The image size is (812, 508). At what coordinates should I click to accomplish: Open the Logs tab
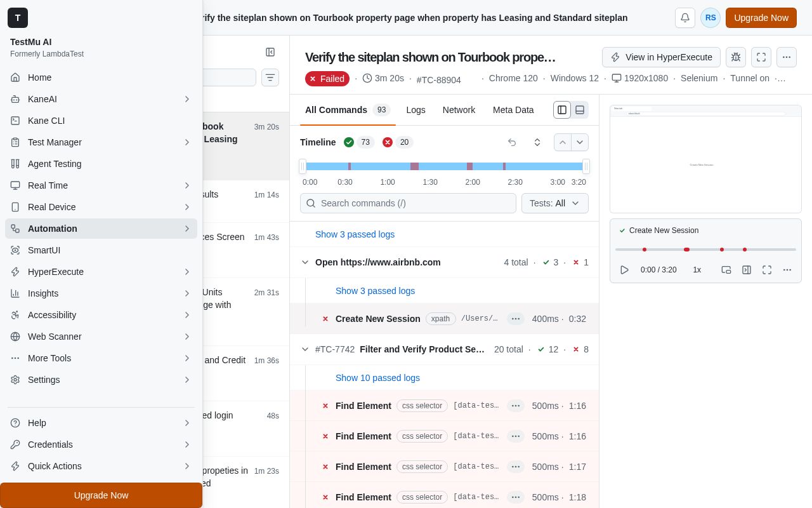[416, 110]
